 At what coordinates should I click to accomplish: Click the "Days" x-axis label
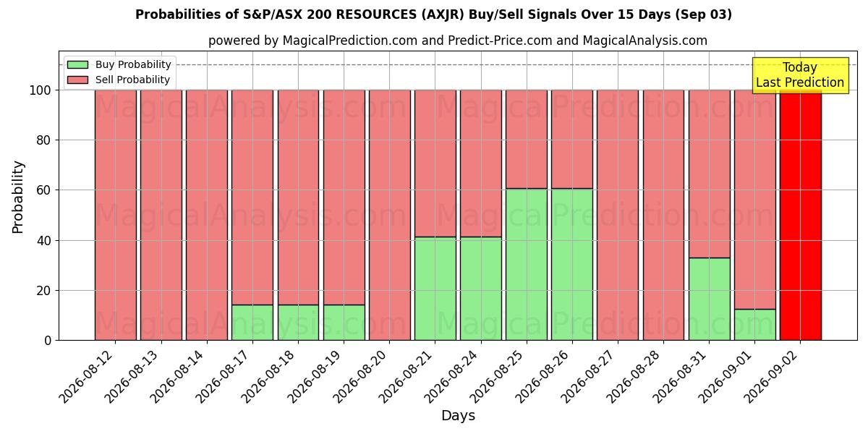point(458,415)
